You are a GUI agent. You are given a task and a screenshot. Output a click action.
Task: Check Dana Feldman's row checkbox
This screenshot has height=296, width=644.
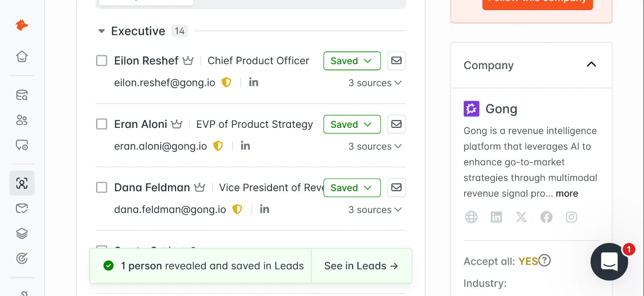tap(101, 188)
